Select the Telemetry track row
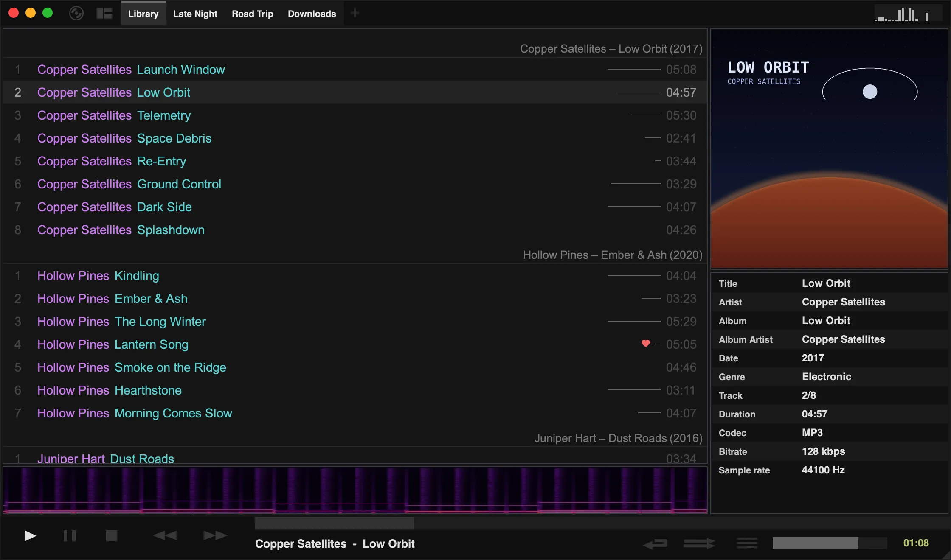The width and height of the screenshot is (951, 560). tap(355, 115)
